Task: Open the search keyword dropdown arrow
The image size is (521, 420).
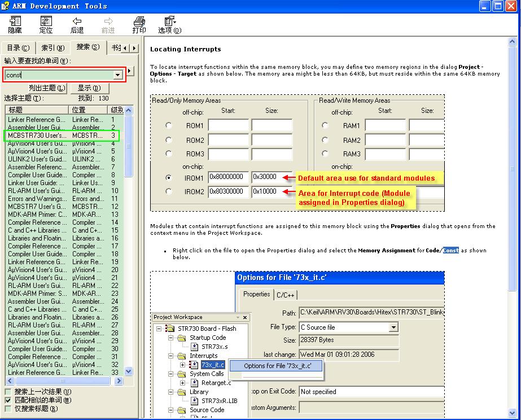Action: 117,75
